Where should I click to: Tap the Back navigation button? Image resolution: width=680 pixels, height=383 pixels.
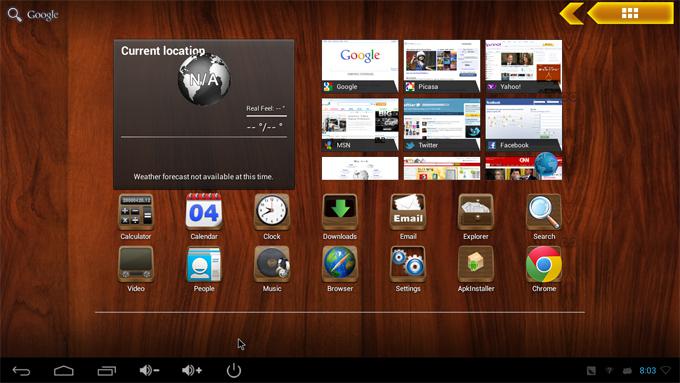click(x=21, y=370)
